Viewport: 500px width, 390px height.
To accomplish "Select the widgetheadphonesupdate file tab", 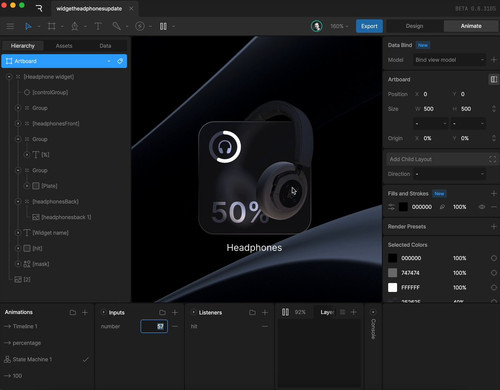I will pos(89,9).
